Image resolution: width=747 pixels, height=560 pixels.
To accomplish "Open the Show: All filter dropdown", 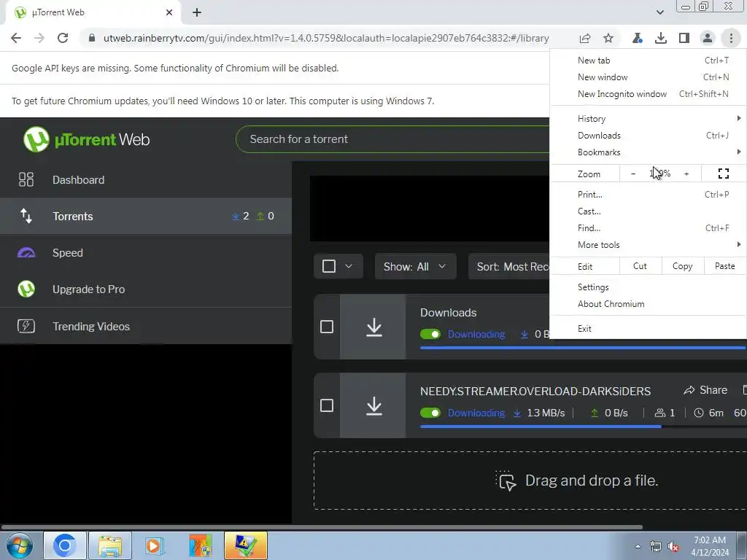I will pyautogui.click(x=415, y=266).
